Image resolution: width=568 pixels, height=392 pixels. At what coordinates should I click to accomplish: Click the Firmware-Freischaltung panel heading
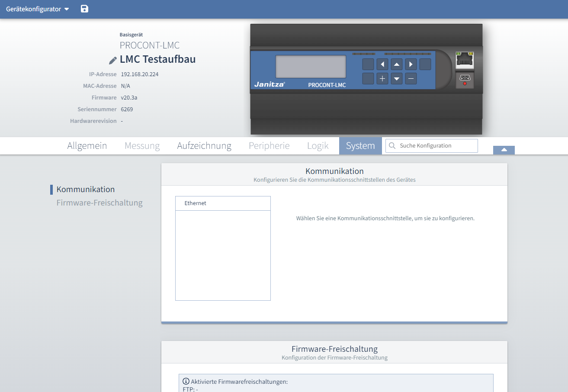tap(334, 349)
